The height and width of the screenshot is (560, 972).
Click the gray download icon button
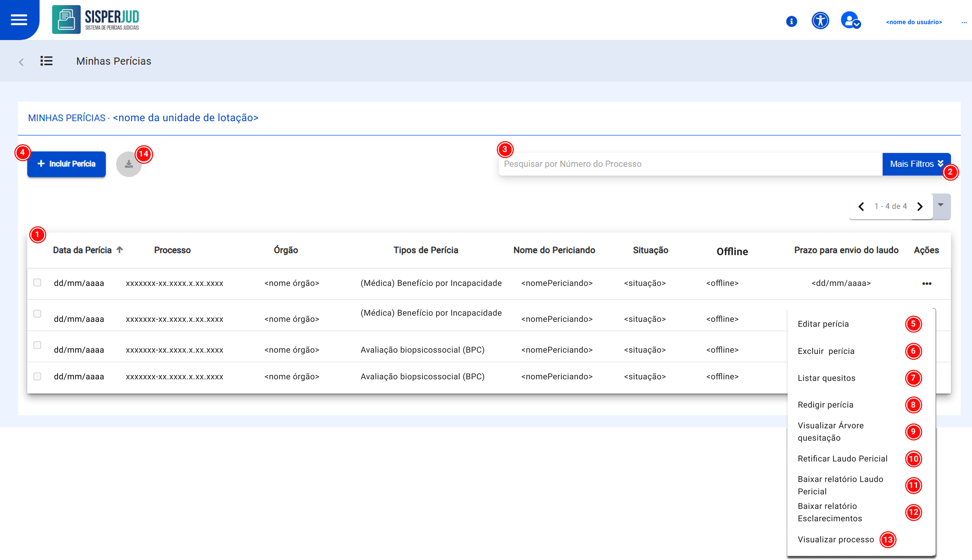[x=128, y=165]
